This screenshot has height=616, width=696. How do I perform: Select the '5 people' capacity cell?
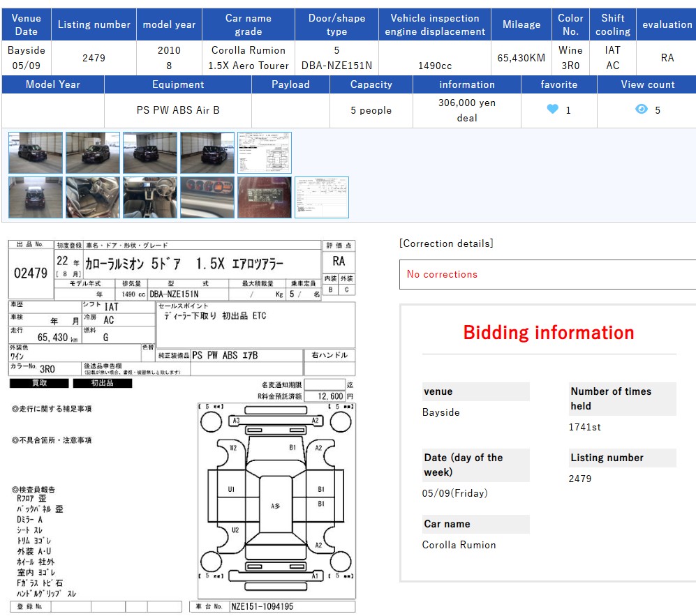coord(371,110)
